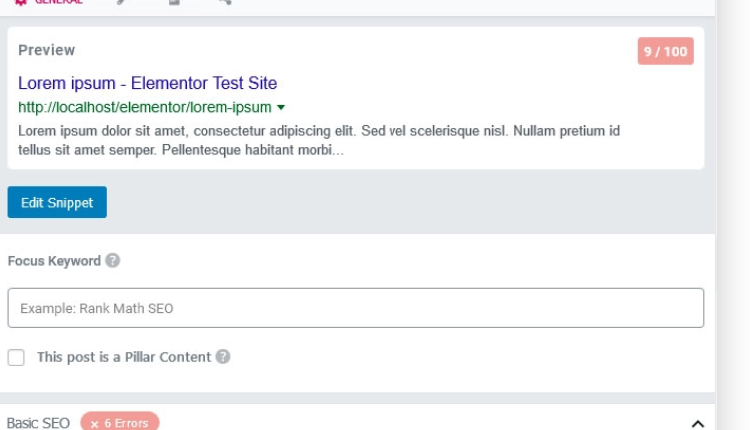Click the Pillar Content help question icon
The height and width of the screenshot is (430, 750).
point(223,357)
